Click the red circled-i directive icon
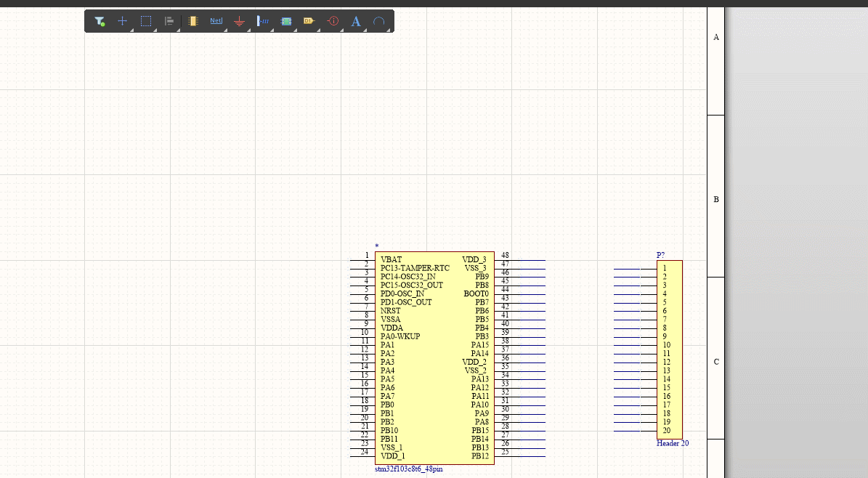868x478 pixels. [x=333, y=21]
